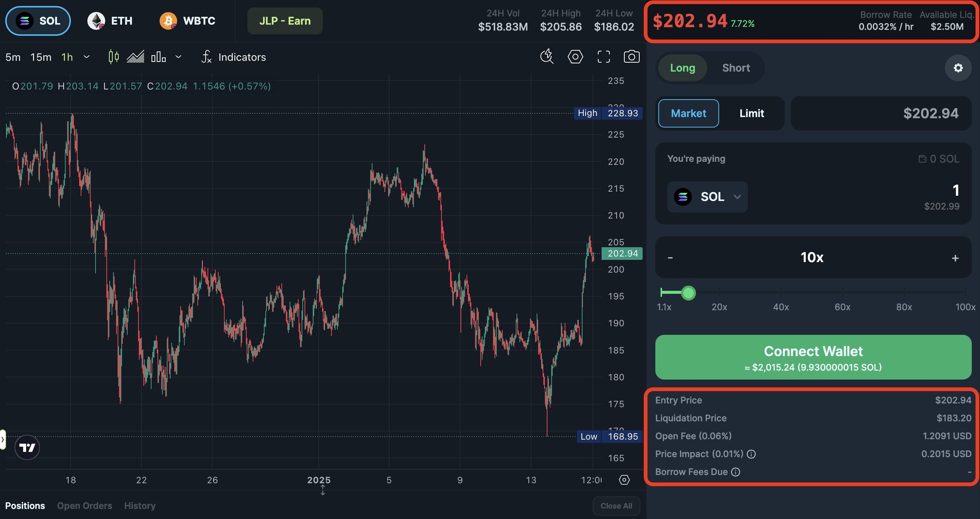Expand the timeframe interval dropdown
The width and height of the screenshot is (980, 519).
point(87,57)
